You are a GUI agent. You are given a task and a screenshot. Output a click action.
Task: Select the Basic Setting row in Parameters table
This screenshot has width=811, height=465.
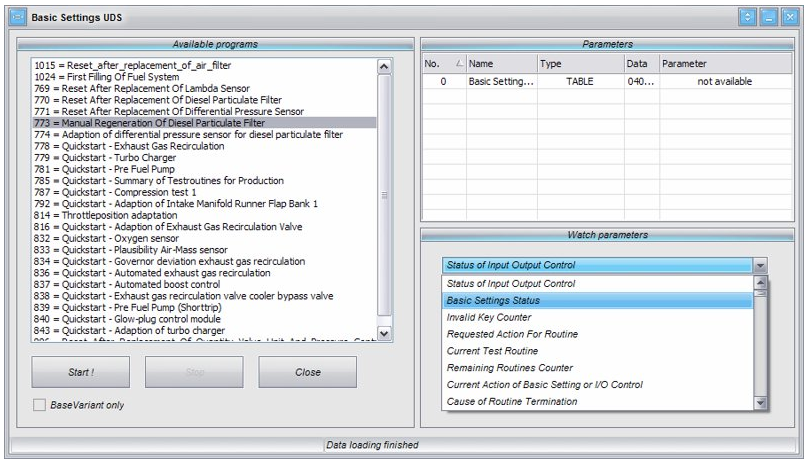pos(500,82)
